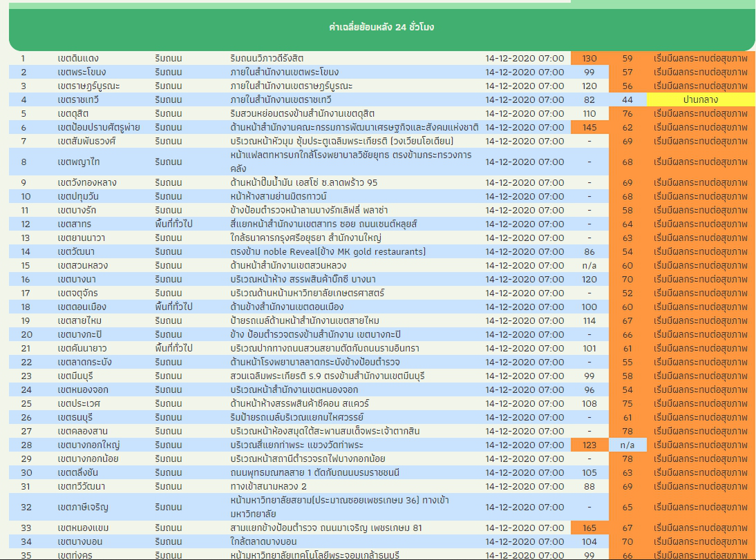
Task: Select the district cell "เขตราษฎร์บูรณะ" in row 3
Action: pos(88,86)
